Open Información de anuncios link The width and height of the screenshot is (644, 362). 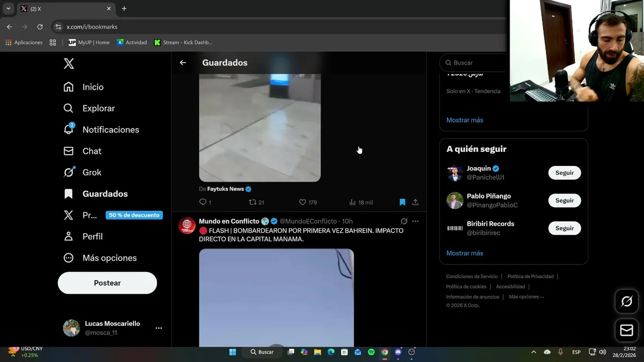point(472,297)
